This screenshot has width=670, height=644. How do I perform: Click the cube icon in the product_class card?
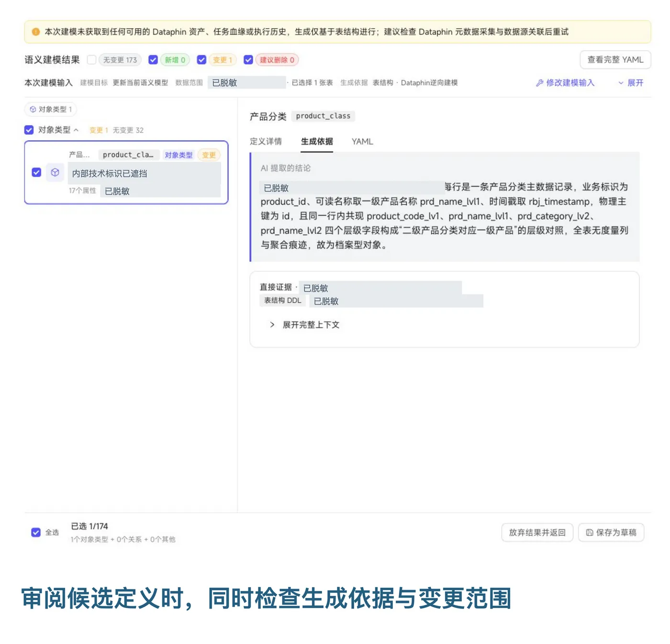tap(55, 172)
